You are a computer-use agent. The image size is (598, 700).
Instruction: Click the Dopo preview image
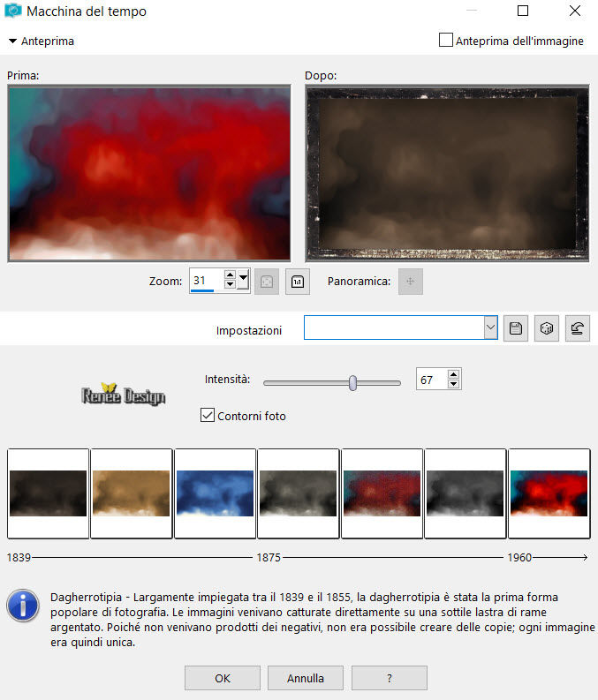point(447,173)
